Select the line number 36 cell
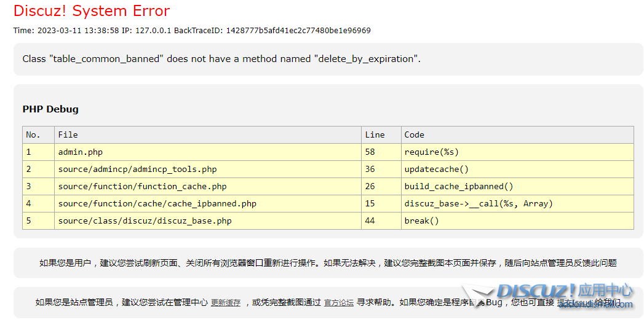This screenshot has width=644, height=320. point(381,169)
